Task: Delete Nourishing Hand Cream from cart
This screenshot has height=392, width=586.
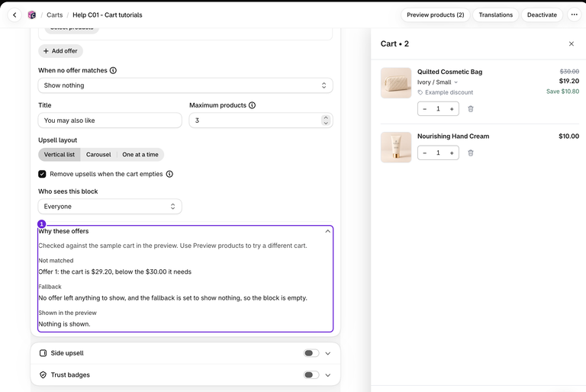Action: pos(471,153)
